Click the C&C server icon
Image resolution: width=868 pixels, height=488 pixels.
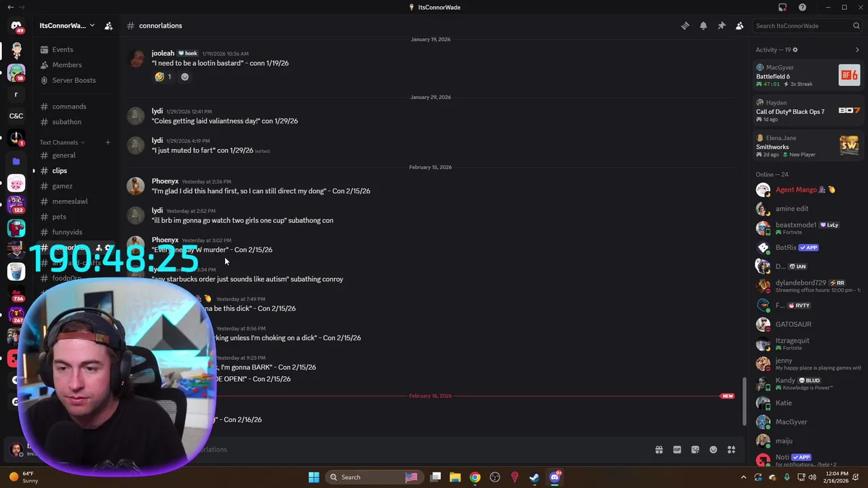pyautogui.click(x=16, y=116)
